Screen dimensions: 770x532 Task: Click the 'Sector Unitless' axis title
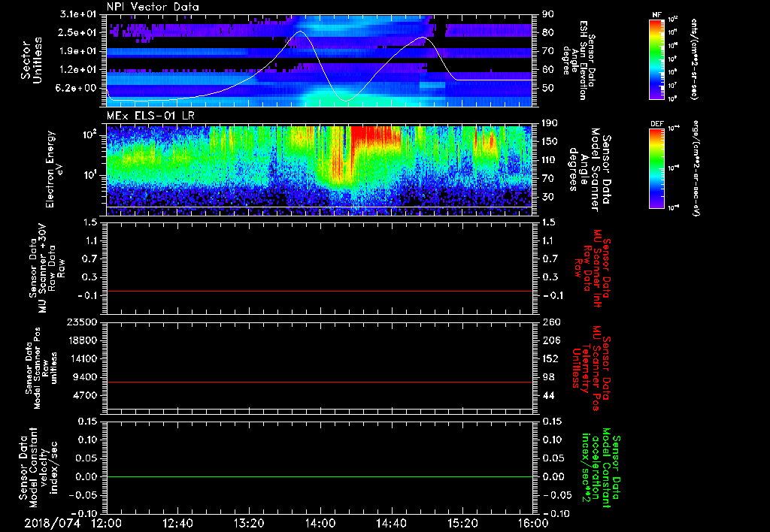tap(32, 60)
